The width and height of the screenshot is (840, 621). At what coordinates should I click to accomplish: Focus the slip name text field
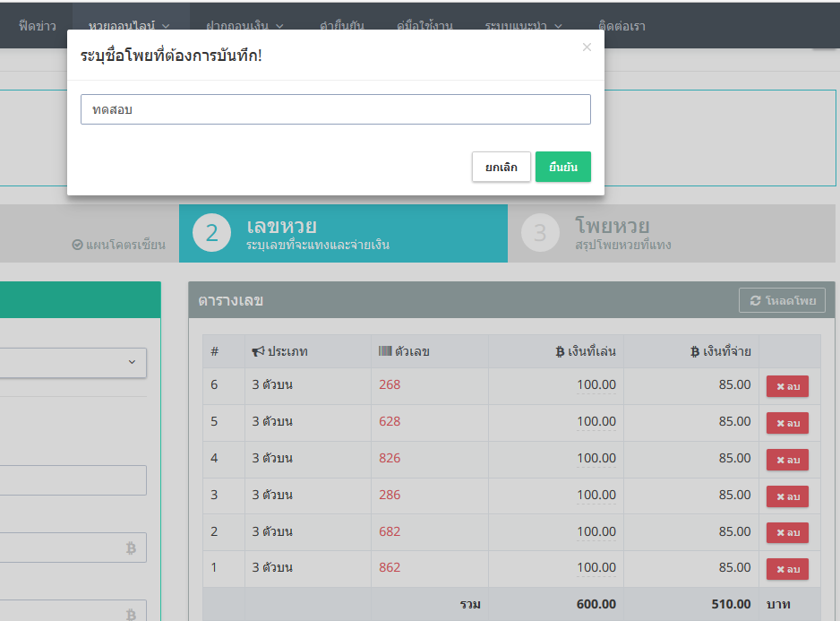(x=335, y=109)
